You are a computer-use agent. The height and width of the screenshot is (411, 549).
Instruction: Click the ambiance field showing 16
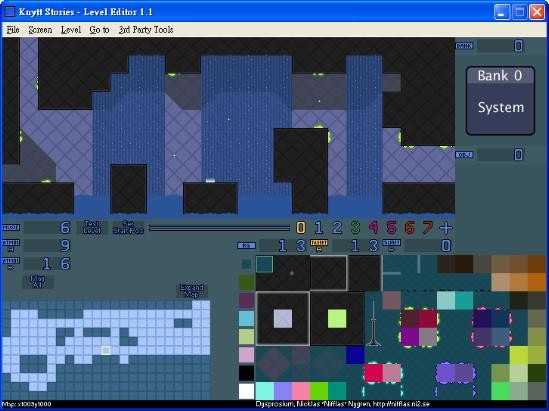point(48,264)
